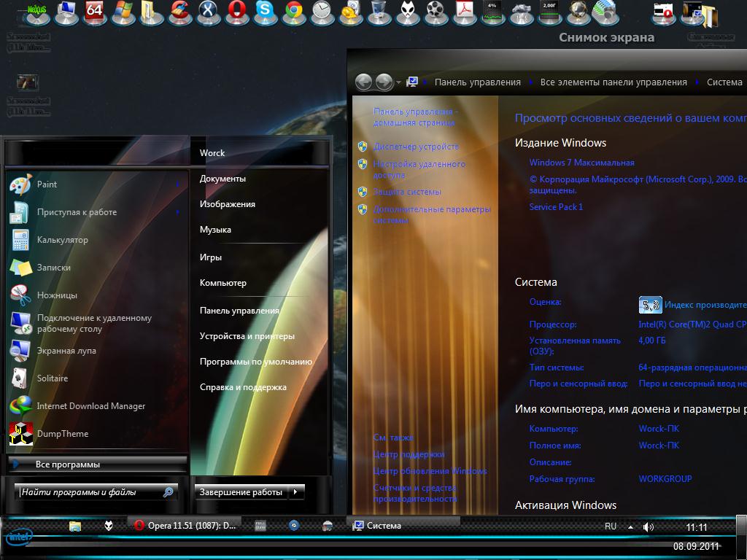Screen dimensions: 747x560
Task: Launch the red 64 dock application
Action: pyautogui.click(x=94, y=13)
